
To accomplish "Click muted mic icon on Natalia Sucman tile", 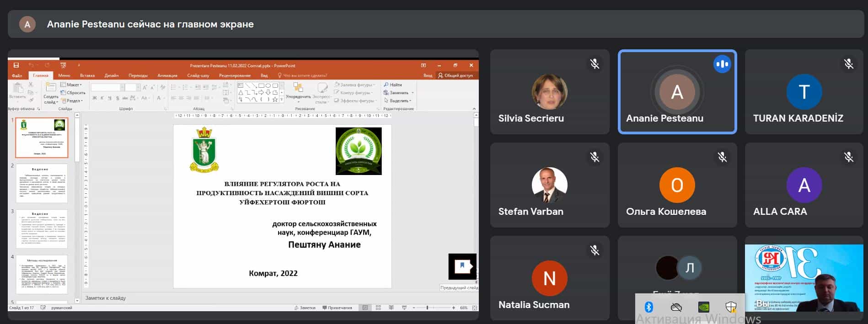I will point(595,250).
